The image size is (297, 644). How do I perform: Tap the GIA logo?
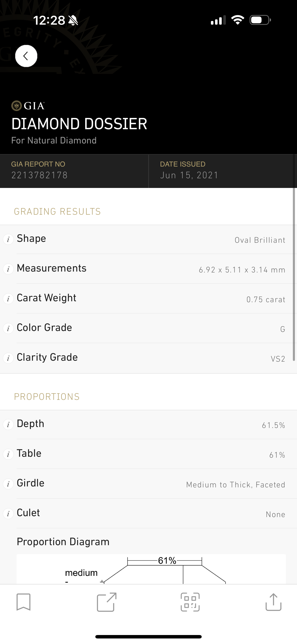pyautogui.click(x=28, y=106)
